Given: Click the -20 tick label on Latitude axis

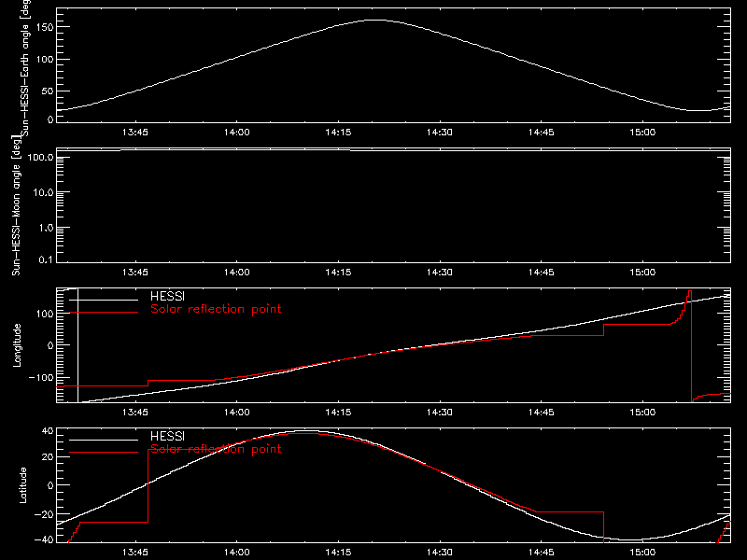Looking at the screenshot, I should coord(44,514).
